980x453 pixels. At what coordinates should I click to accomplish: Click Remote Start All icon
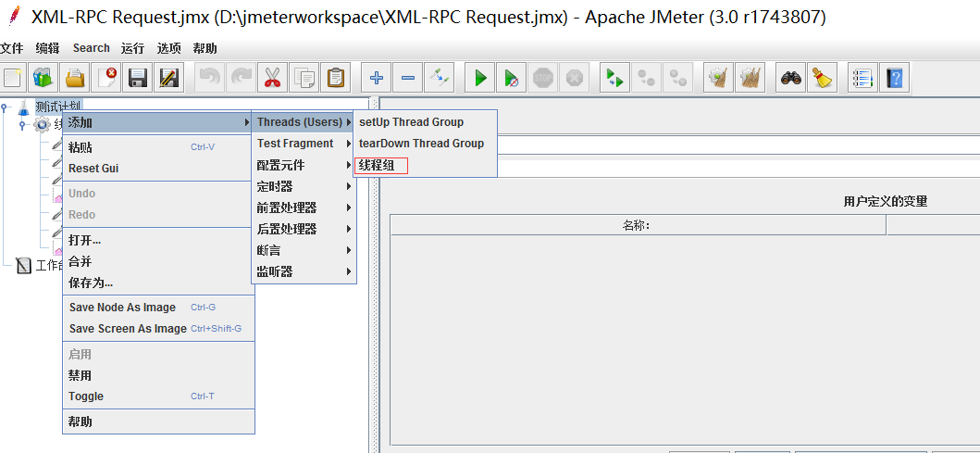[615, 78]
